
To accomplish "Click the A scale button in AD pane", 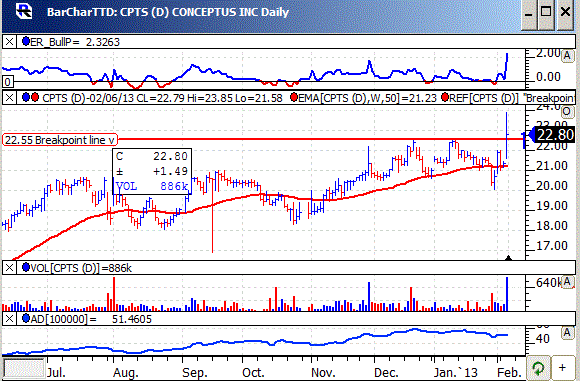I will [x=567, y=333].
